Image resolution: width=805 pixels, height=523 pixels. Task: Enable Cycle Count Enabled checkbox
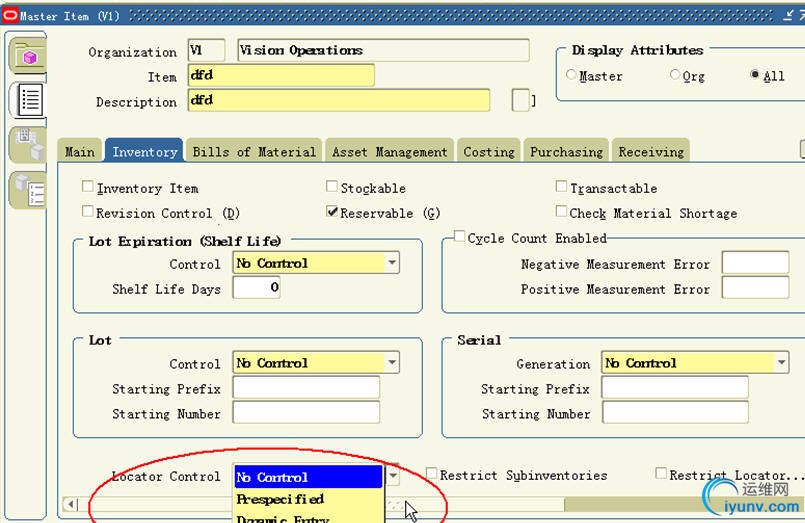coord(459,236)
